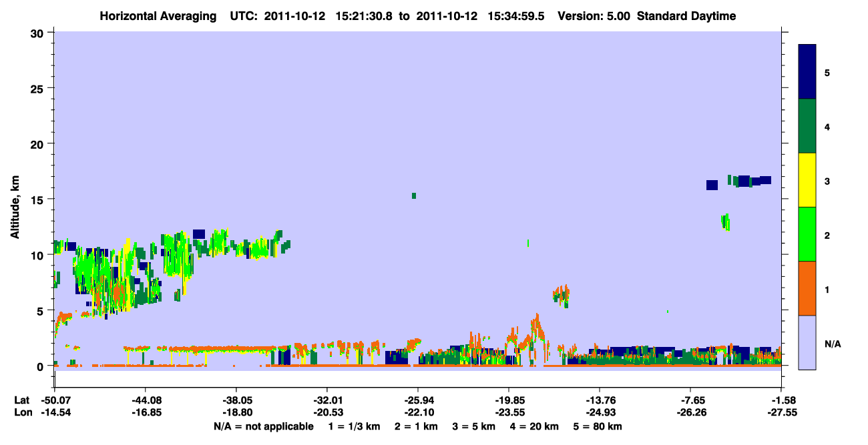Click the bright green level 2 colorbar segment
This screenshot has width=868, height=445.
pyautogui.click(x=807, y=234)
